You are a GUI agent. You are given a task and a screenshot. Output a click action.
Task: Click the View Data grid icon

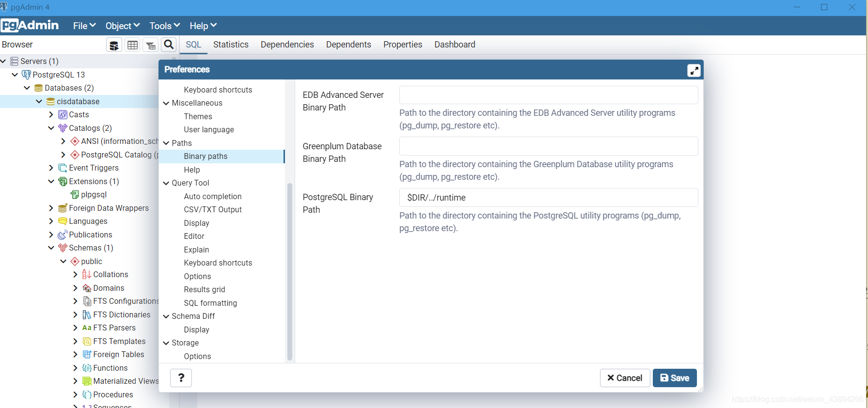point(132,45)
